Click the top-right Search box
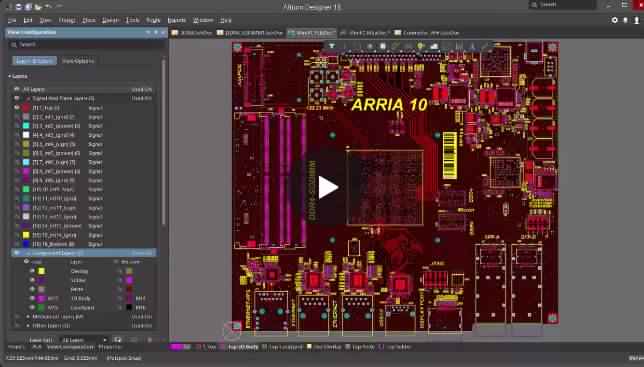The image size is (644, 367). pos(562,5)
